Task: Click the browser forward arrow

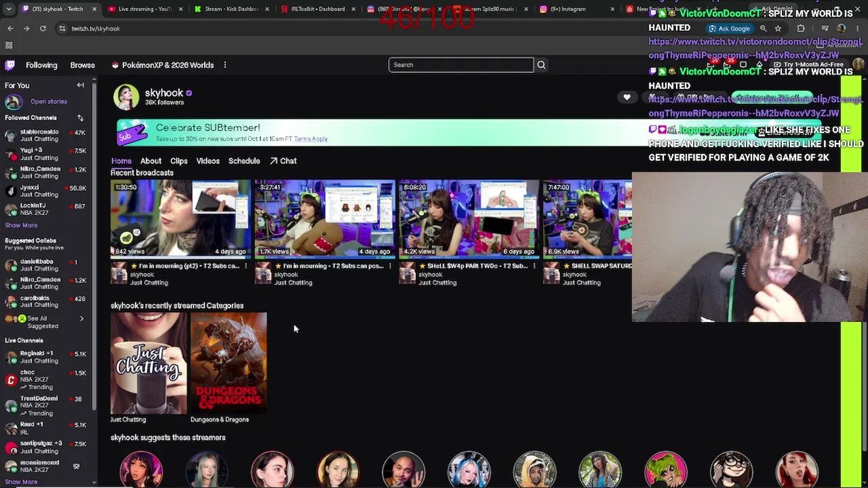Action: pos(26,28)
